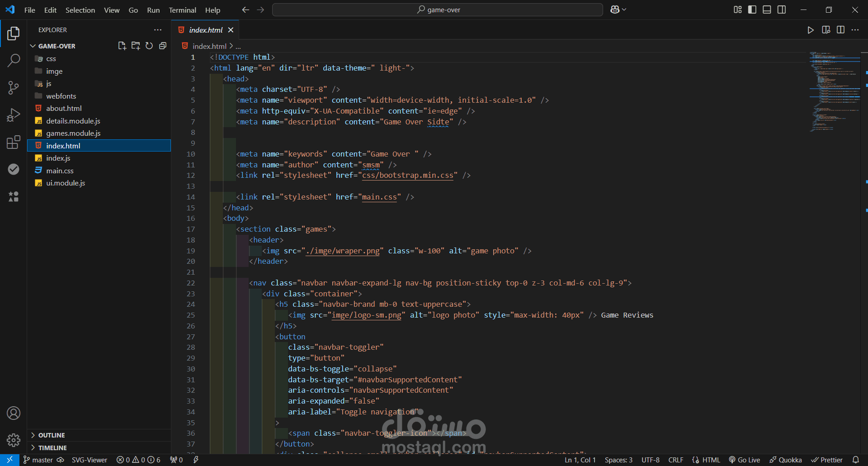This screenshot has width=868, height=466.
Task: Change encoding via UTF-8 status item
Action: tap(650, 460)
